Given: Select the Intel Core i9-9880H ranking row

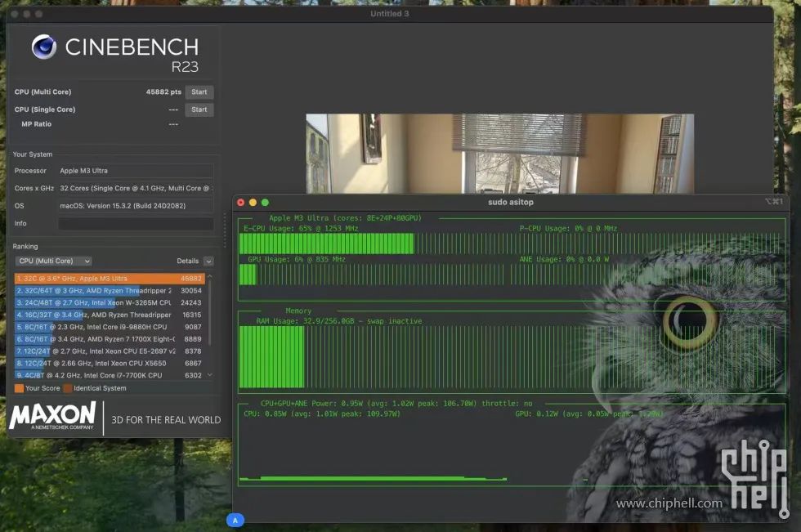Looking at the screenshot, I should point(110,327).
